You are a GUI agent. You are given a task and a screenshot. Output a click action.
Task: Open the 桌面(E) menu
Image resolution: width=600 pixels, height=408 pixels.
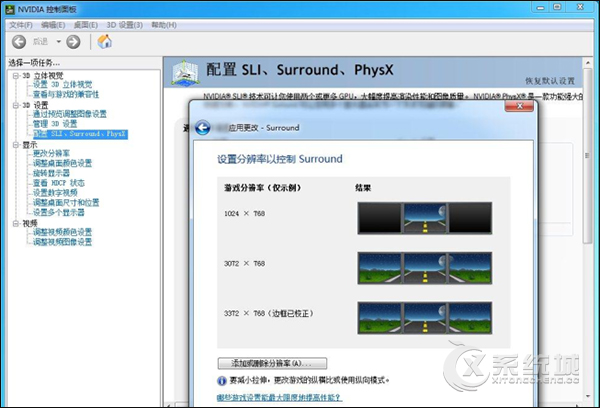tap(86, 25)
